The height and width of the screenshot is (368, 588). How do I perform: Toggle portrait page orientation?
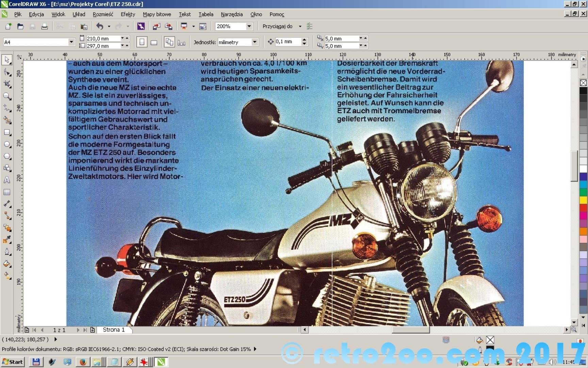click(142, 42)
